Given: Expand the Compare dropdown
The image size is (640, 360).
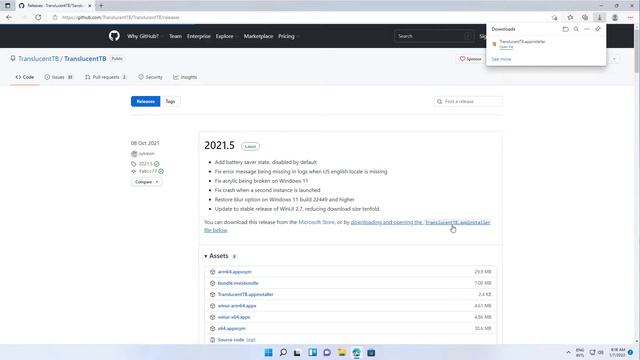Looking at the screenshot, I should (x=147, y=182).
